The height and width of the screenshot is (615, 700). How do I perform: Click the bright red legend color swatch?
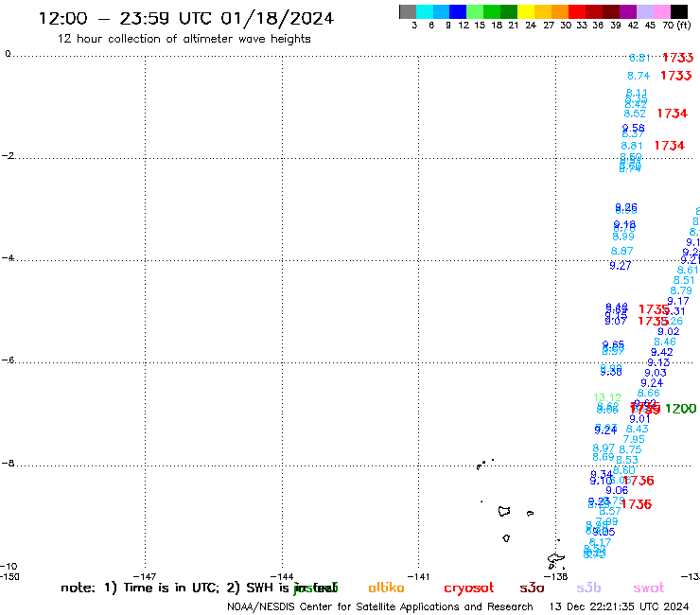click(x=577, y=11)
